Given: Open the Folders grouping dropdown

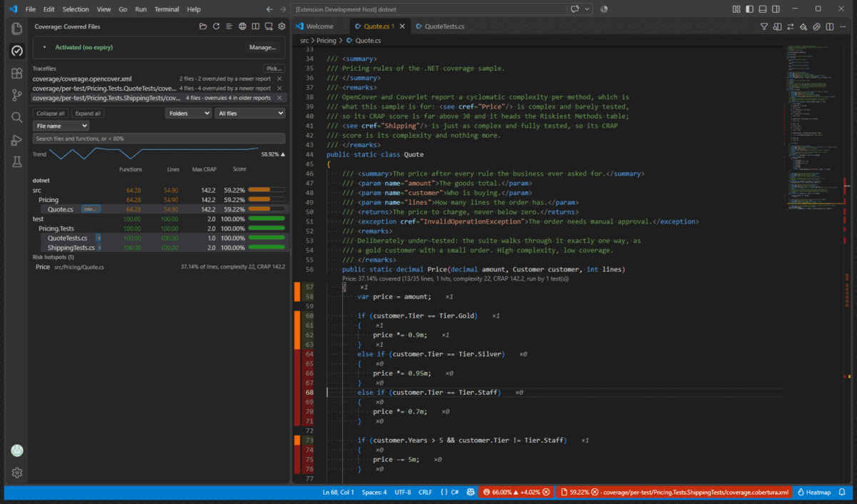Looking at the screenshot, I should (x=189, y=113).
